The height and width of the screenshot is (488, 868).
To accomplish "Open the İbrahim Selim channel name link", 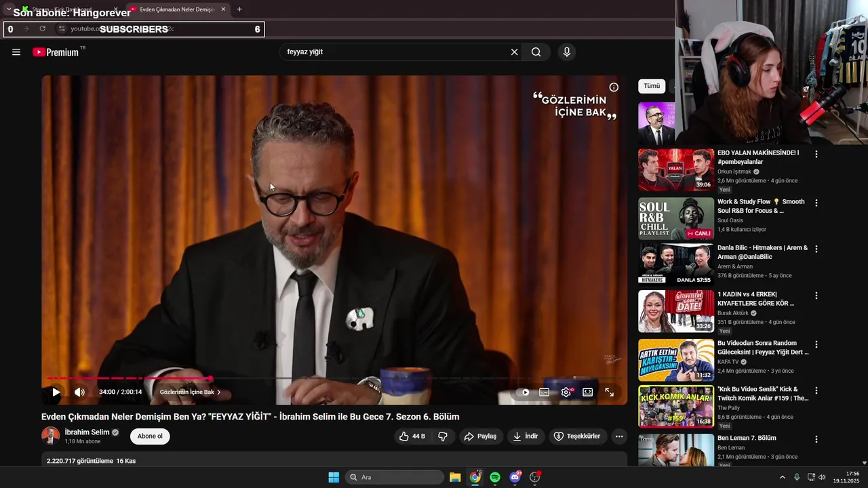I will 87,432.
